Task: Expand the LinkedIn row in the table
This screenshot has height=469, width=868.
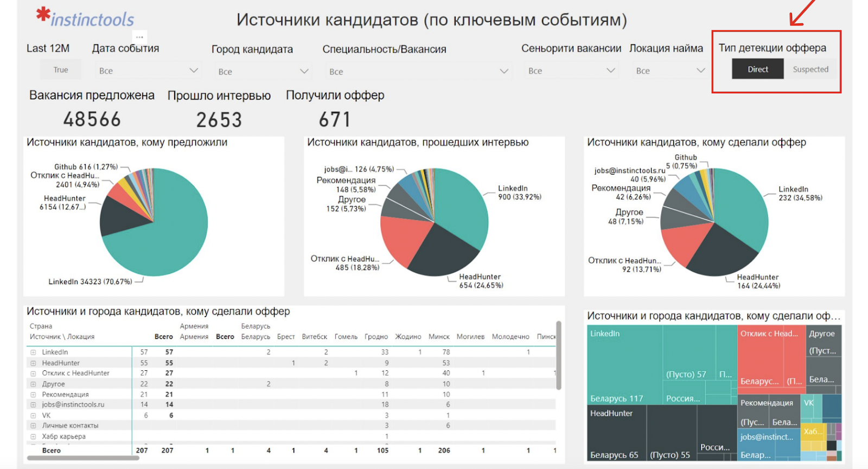Action: [x=33, y=352]
